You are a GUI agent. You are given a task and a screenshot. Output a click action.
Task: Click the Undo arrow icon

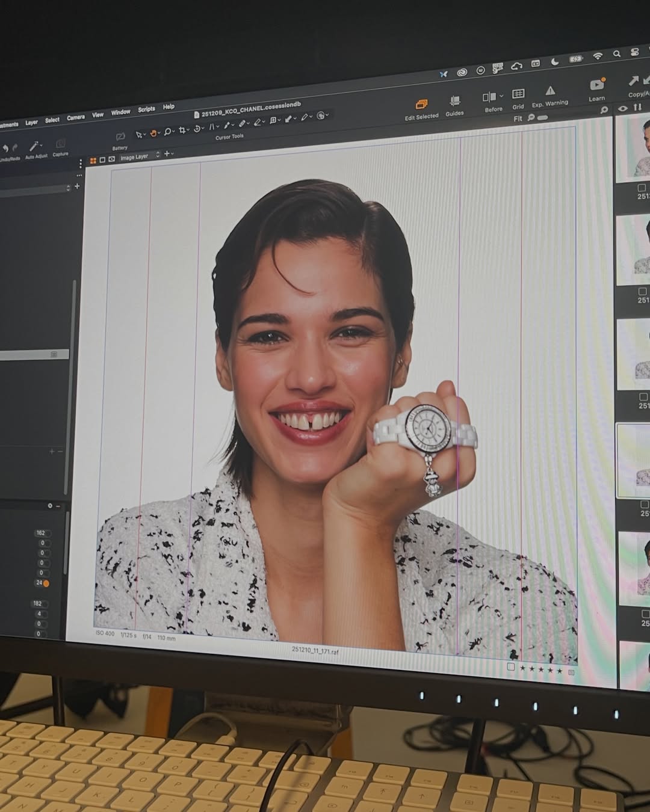click(5, 149)
